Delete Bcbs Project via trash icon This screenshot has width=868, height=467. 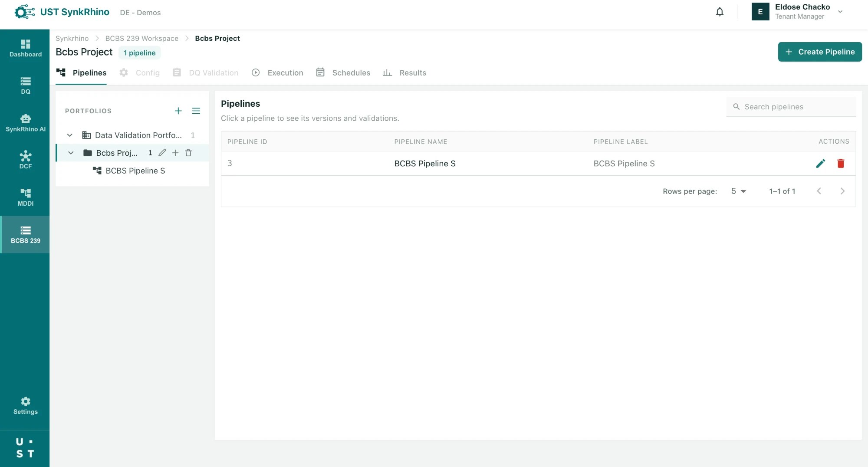tap(188, 153)
